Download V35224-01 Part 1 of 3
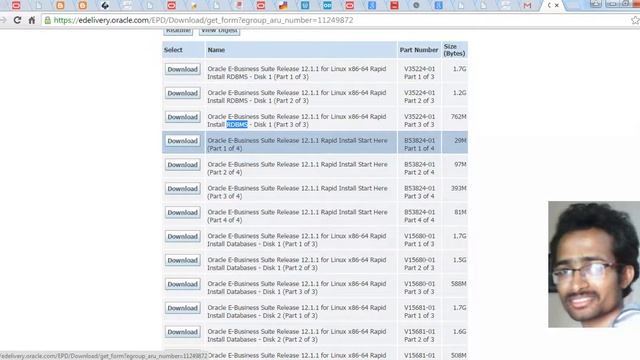 (x=182, y=69)
